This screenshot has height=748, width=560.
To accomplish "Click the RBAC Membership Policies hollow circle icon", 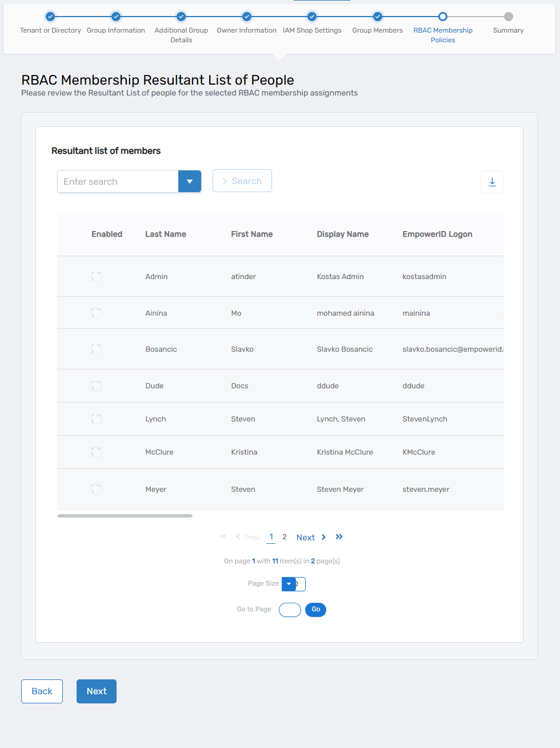I will [x=443, y=17].
